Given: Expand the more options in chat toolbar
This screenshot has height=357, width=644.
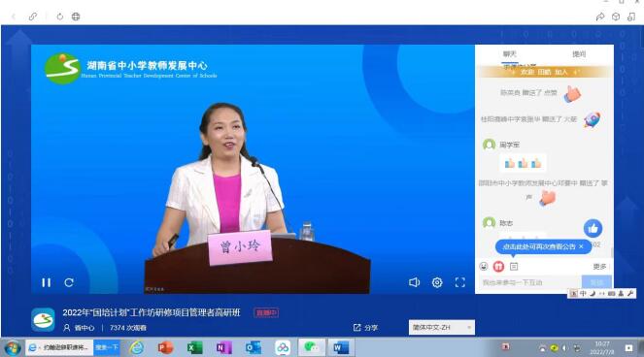Looking at the screenshot, I should [599, 267].
